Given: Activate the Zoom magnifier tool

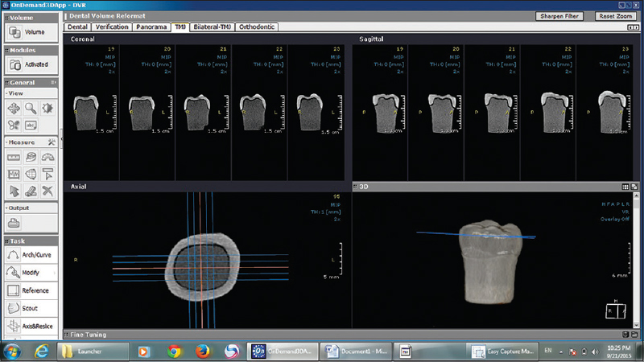Looking at the screenshot, I should [x=31, y=107].
